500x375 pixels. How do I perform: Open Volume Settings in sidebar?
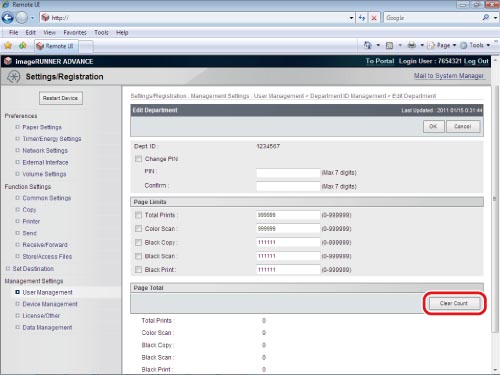(x=44, y=174)
